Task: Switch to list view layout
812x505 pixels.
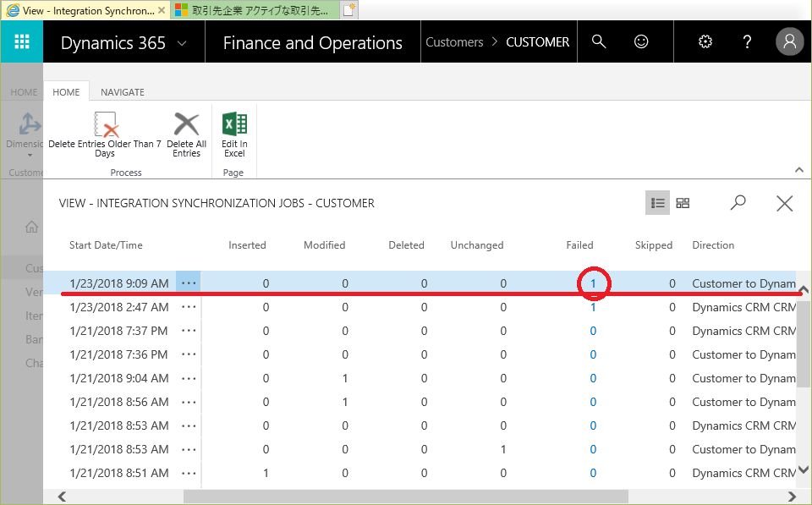Action: click(x=658, y=202)
